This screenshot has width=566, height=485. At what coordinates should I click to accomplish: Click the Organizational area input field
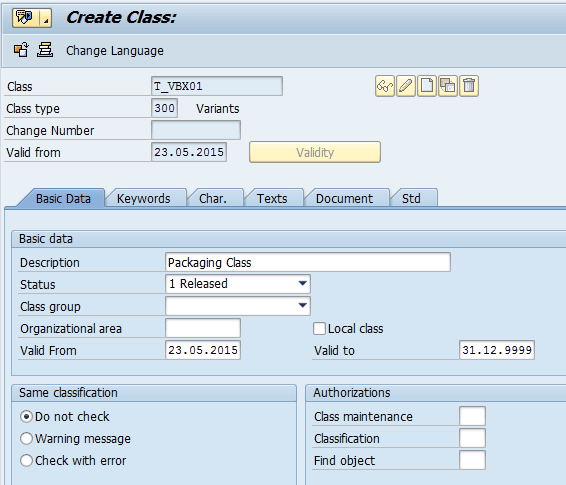click(203, 328)
